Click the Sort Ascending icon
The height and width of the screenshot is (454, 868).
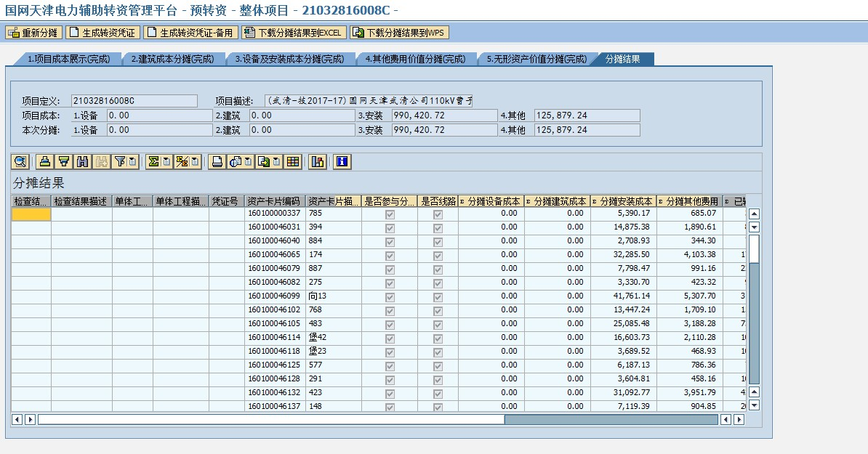pos(45,161)
